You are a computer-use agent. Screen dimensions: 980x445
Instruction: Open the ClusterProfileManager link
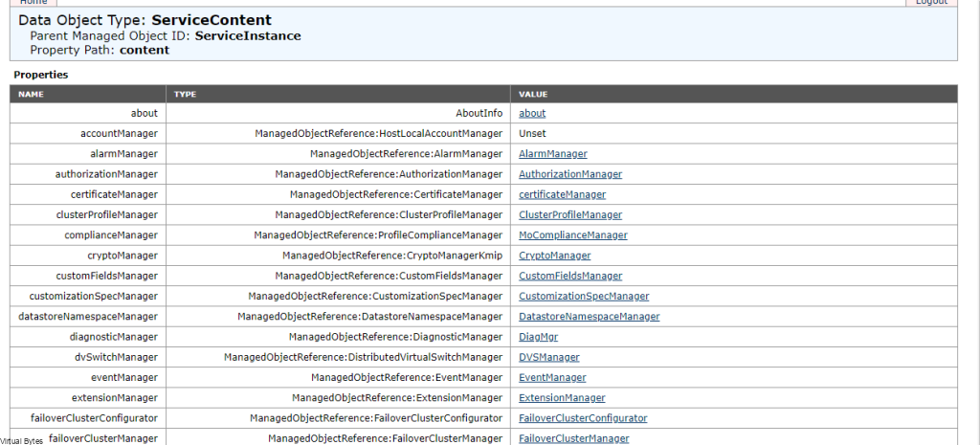pyautogui.click(x=570, y=214)
